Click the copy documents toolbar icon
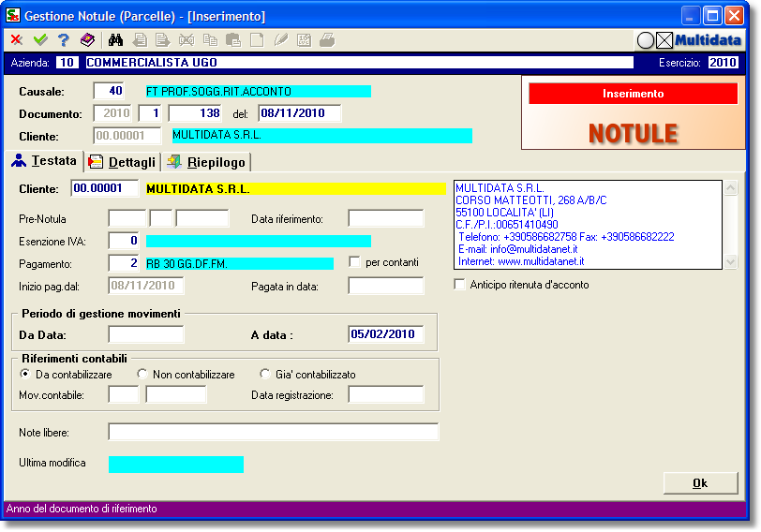Viewport: 761px width, 532px height. [x=210, y=39]
